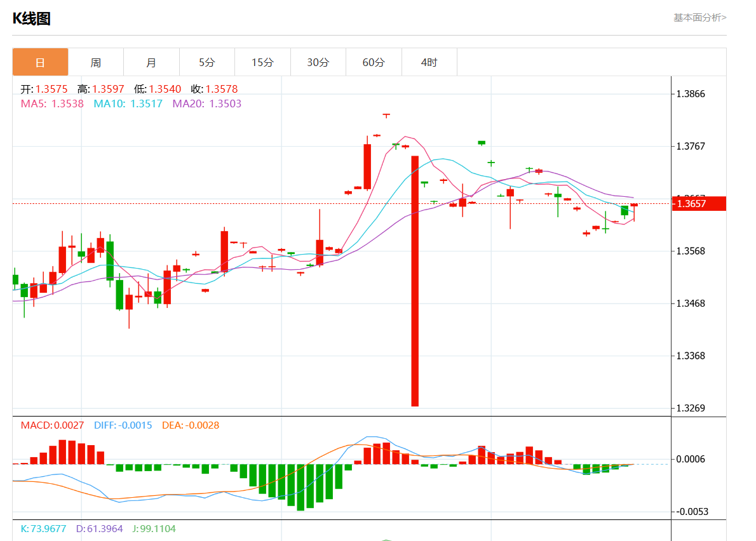
Task: Click the 1.3468 price axis label
Action: pos(691,304)
